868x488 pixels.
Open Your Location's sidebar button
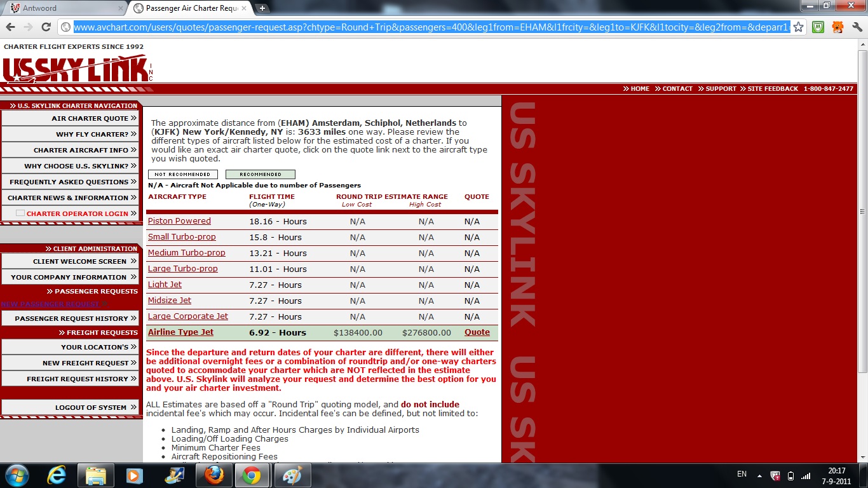tap(70, 347)
